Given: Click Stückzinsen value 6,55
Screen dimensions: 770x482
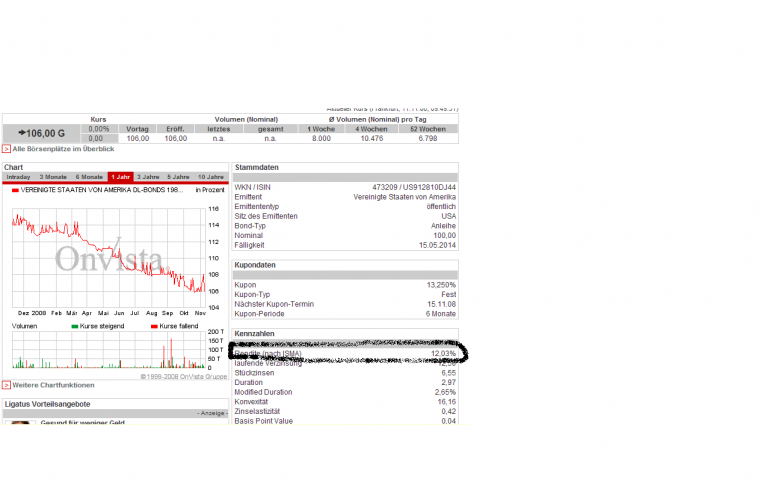Looking at the screenshot, I should (448, 373).
